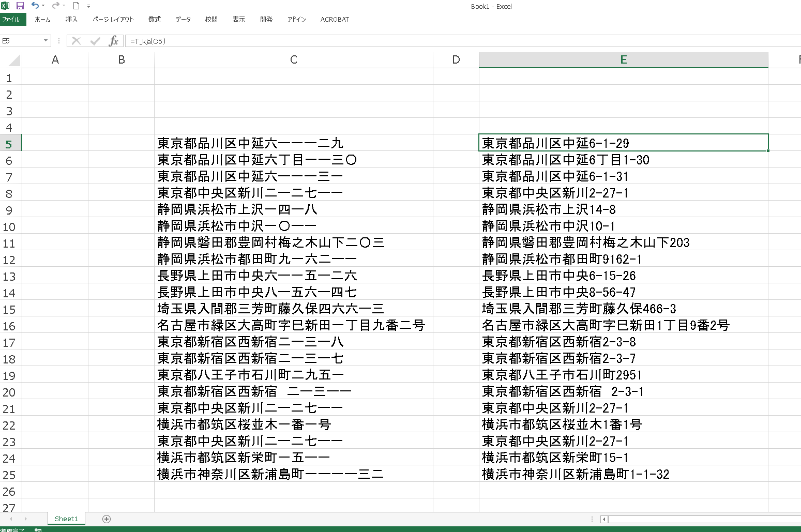The width and height of the screenshot is (801, 532).
Task: Click cell 静岡県浜松市上沢一四ー八
Action: 294,209
